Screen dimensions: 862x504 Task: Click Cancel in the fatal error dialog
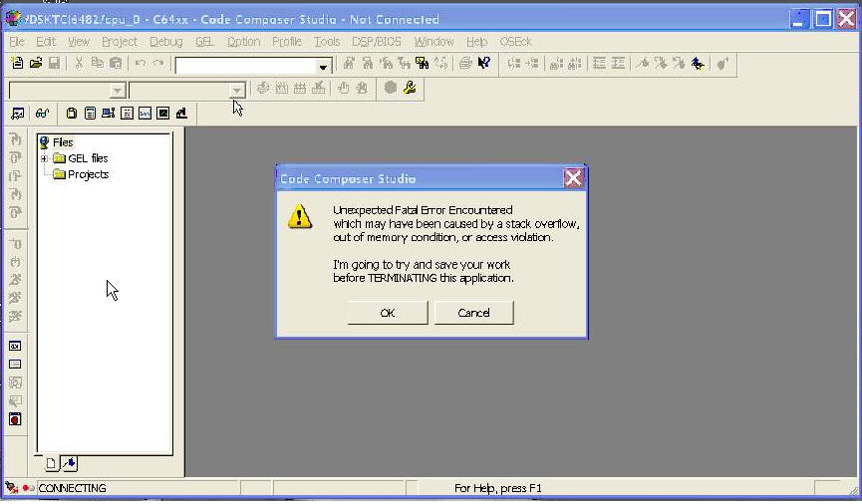[474, 313]
